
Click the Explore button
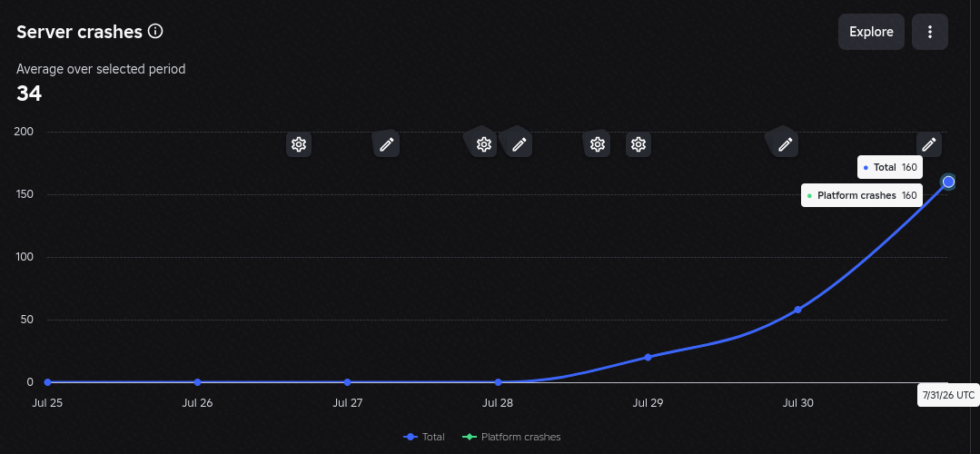pos(871,32)
